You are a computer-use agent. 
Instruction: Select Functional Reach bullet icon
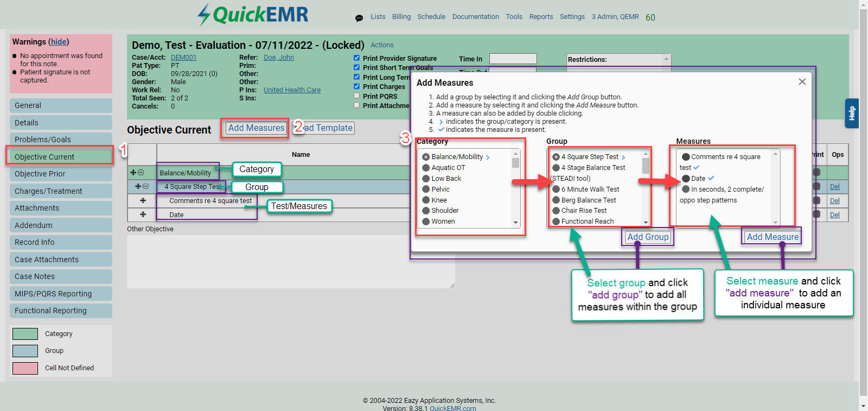click(556, 222)
